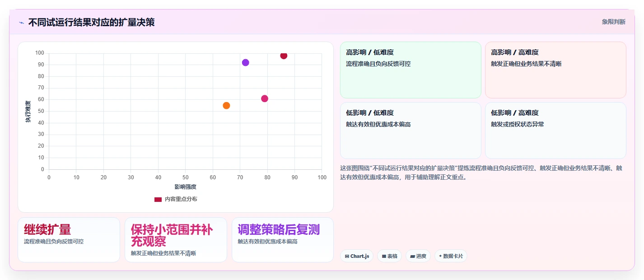Screen dimensions: 644x280
Task: Click the text 触发正确但业务结果不清晰 in the quadrant
Action: point(526,64)
